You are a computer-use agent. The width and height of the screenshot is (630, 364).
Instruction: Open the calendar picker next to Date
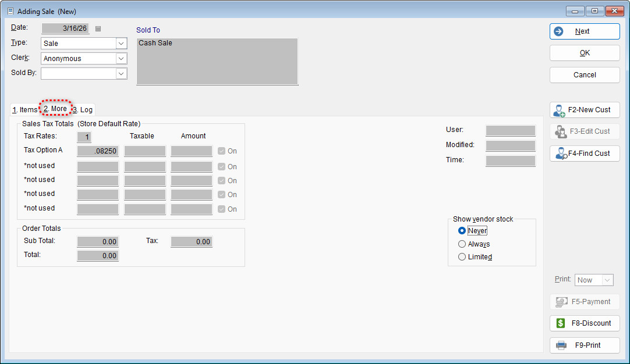98,28
